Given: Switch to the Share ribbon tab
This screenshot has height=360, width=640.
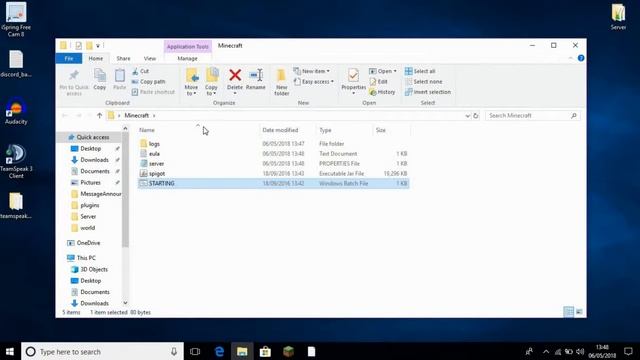Looking at the screenshot, I should point(123,58).
